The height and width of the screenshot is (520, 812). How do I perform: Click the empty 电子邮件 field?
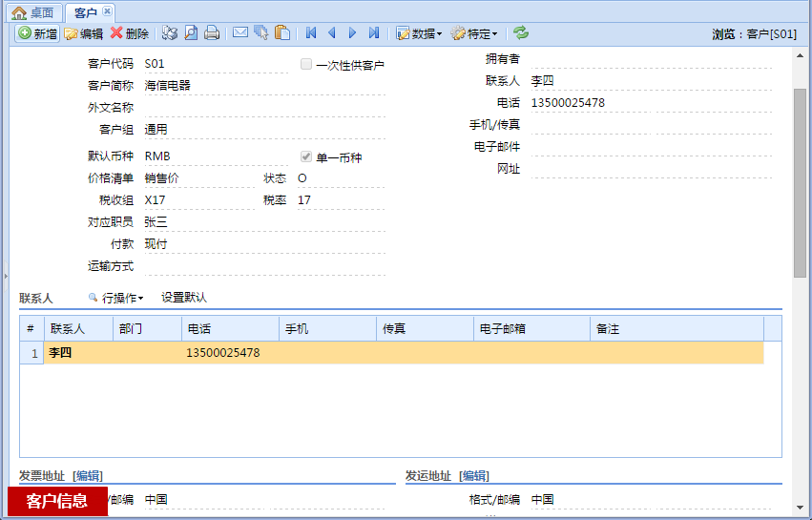652,147
